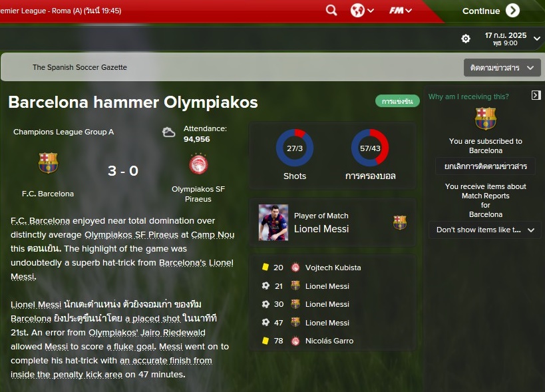Click Barcelona crest in subscription panel

[486, 118]
